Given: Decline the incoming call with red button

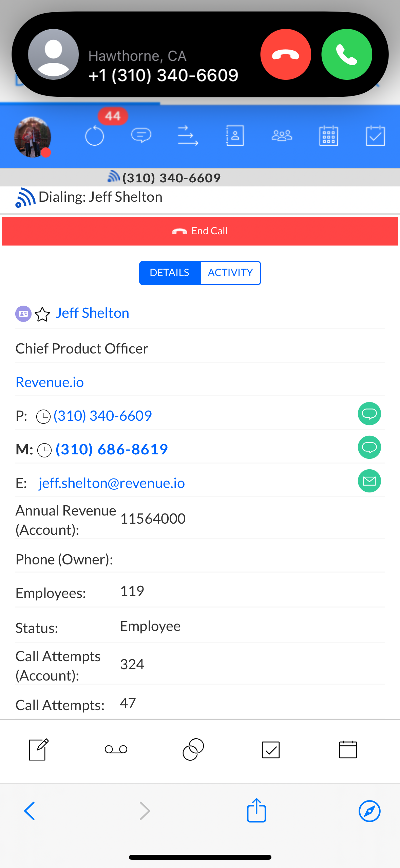Looking at the screenshot, I should pyautogui.click(x=285, y=54).
